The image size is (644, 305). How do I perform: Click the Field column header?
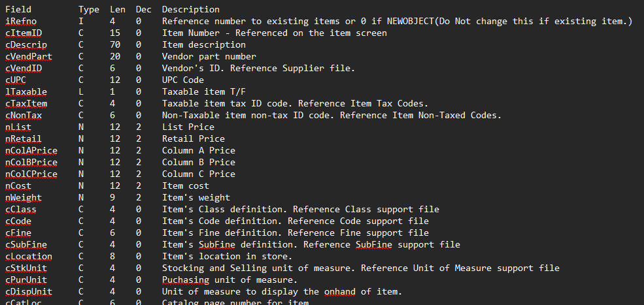coord(18,9)
